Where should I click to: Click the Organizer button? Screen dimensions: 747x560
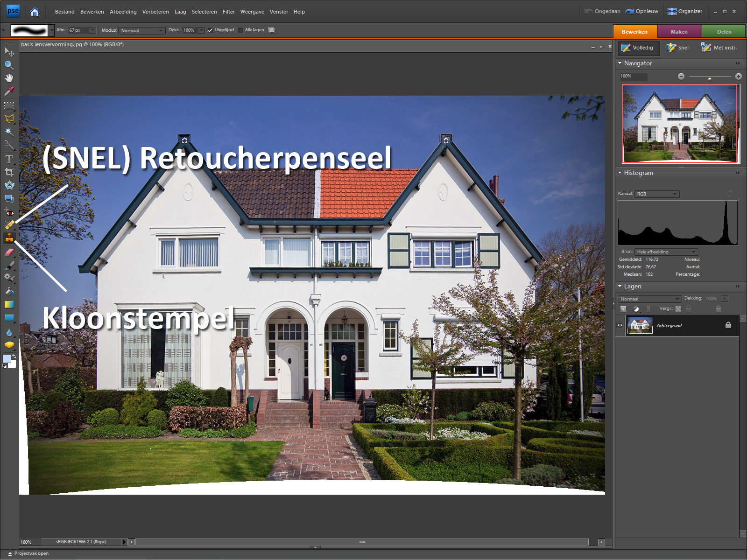coord(684,11)
